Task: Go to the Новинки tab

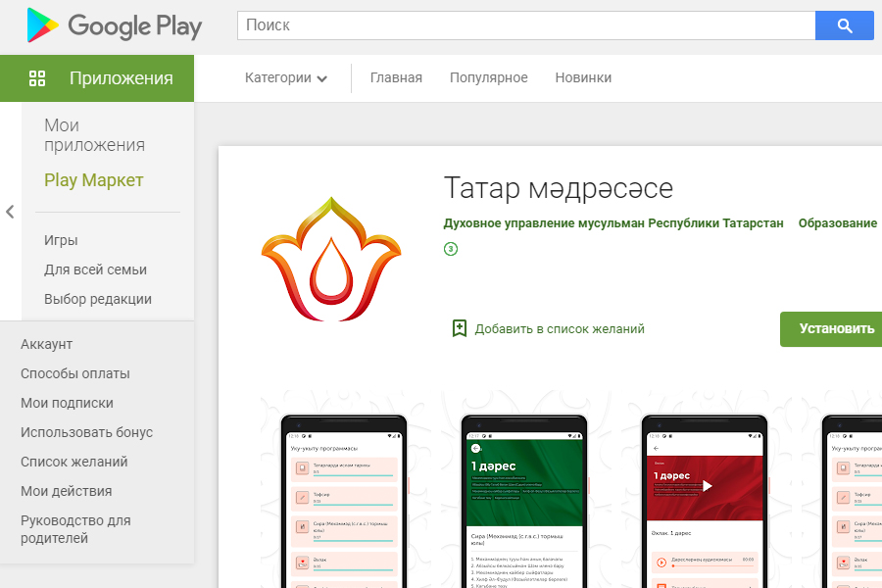Action: pyautogui.click(x=583, y=78)
